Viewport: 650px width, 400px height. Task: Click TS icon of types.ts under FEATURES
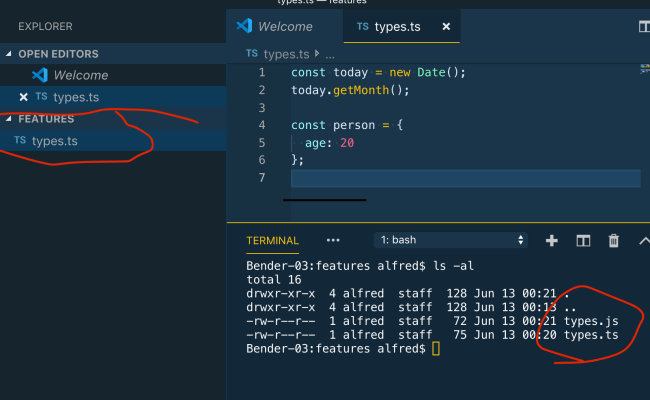click(20, 140)
